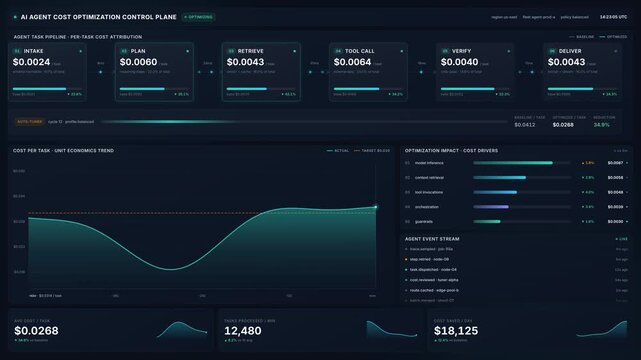Click the 06 badge on the DELIVER card
641x360 pixels.
coord(552,51)
